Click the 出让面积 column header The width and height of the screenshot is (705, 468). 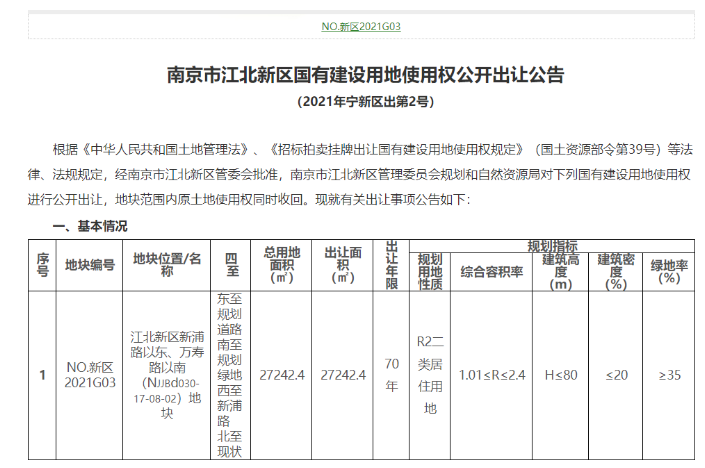[341, 265]
